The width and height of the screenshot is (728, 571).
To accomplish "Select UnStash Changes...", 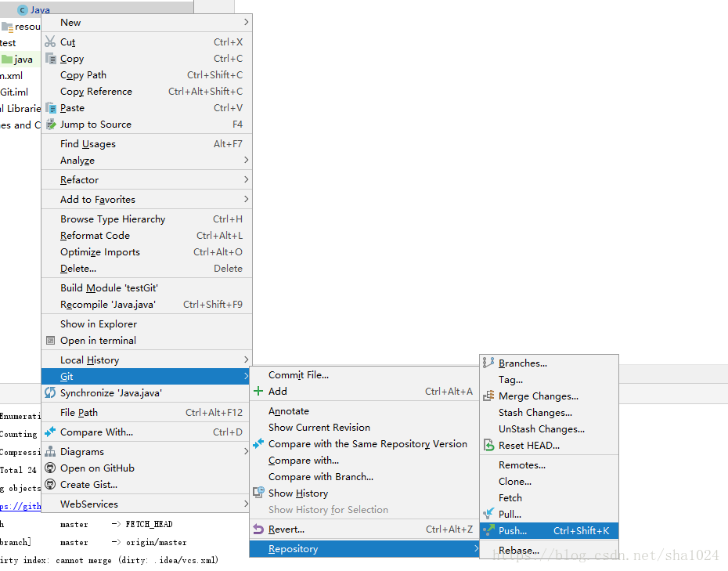I will 550,428.
